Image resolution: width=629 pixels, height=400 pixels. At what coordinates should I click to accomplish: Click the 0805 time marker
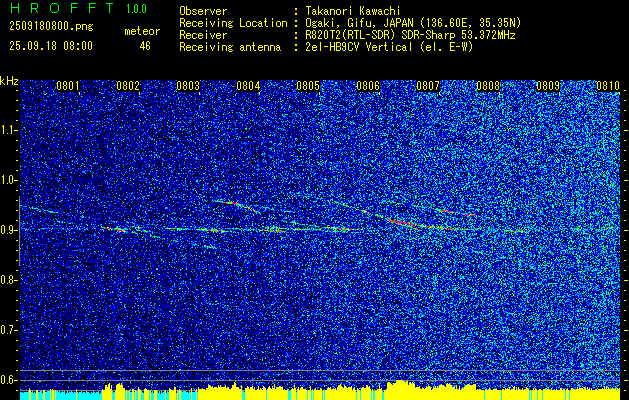(308, 86)
